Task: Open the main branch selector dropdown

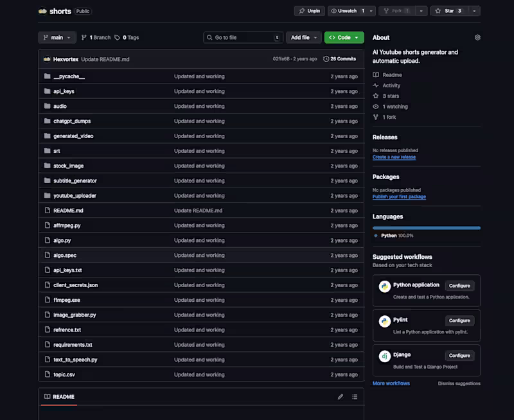Action: tap(57, 37)
